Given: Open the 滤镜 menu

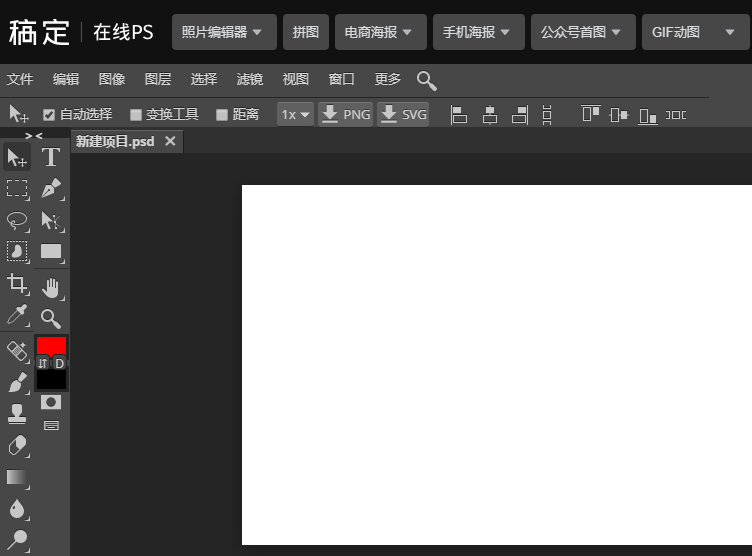Looking at the screenshot, I should 250,79.
